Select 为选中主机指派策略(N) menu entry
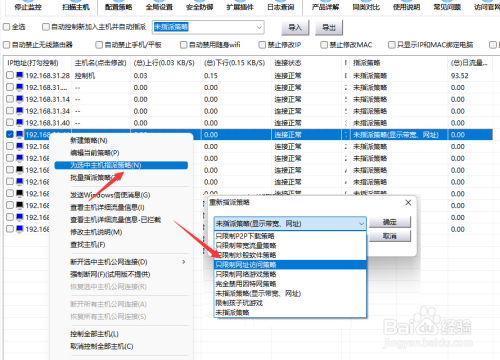 tap(121, 165)
